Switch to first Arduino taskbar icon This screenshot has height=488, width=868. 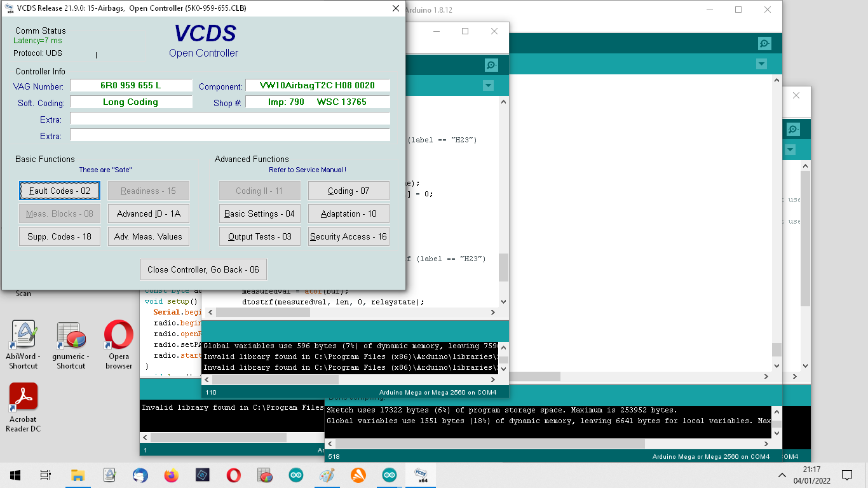(x=295, y=475)
